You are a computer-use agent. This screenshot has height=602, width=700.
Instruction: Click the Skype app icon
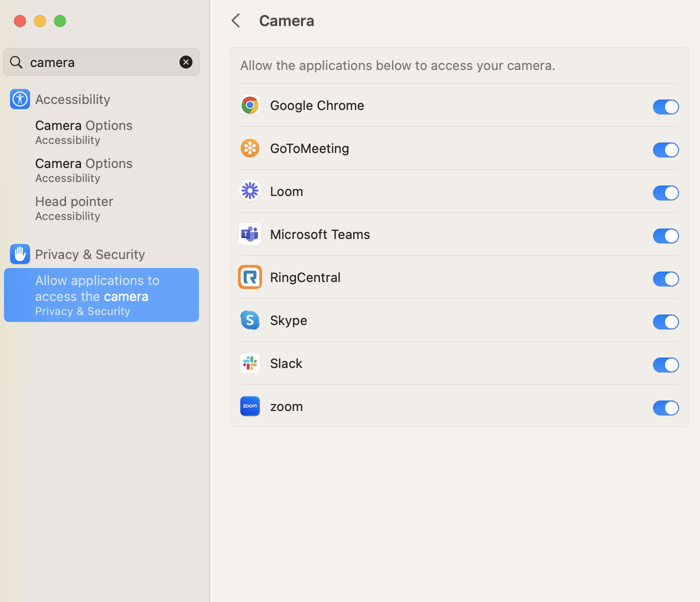pos(250,320)
